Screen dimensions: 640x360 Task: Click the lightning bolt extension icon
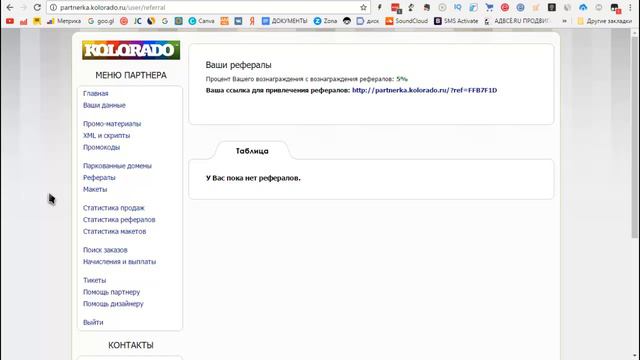[380, 7]
